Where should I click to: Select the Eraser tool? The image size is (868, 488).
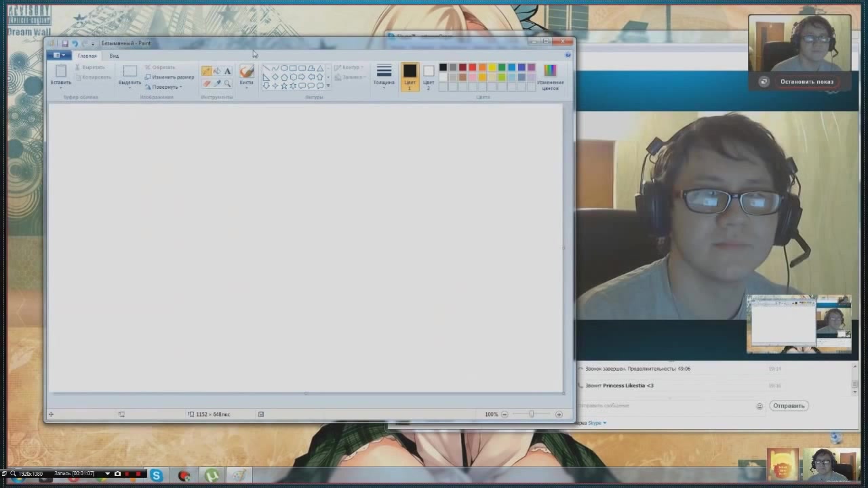coord(206,83)
